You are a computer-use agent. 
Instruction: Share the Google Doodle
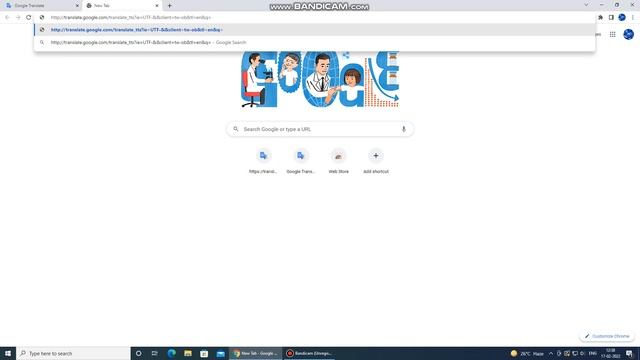click(x=346, y=55)
